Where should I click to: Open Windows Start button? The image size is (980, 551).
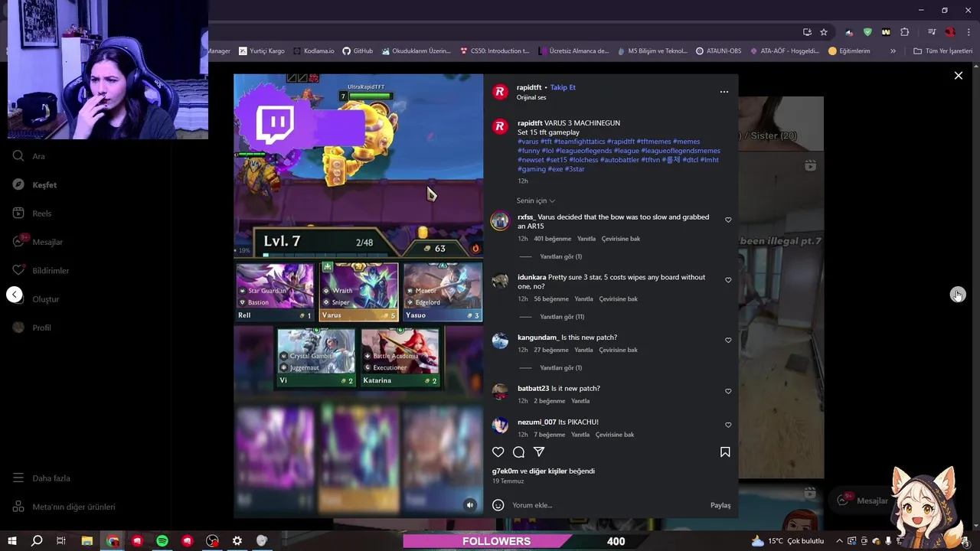pyautogui.click(x=12, y=541)
